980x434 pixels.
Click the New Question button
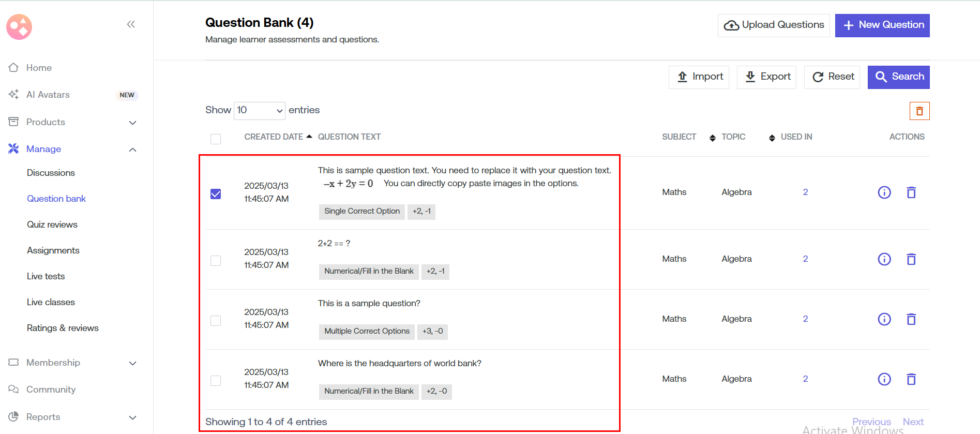[x=882, y=25]
